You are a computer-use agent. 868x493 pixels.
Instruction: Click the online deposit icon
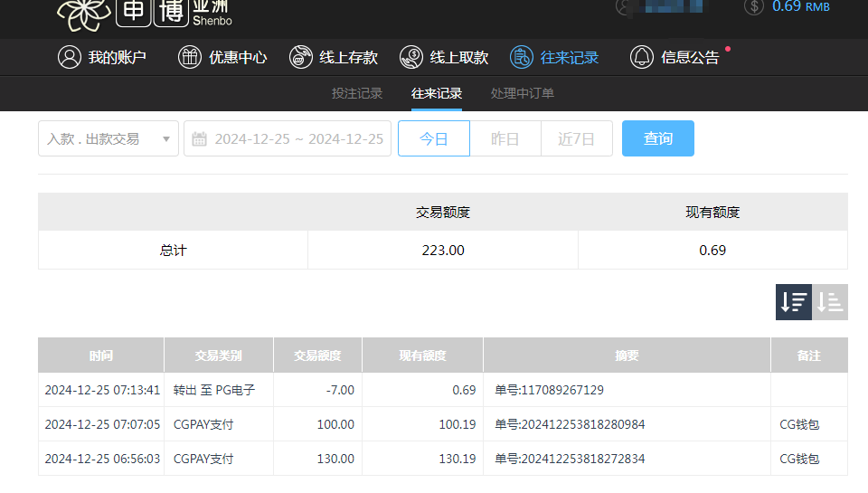point(301,57)
